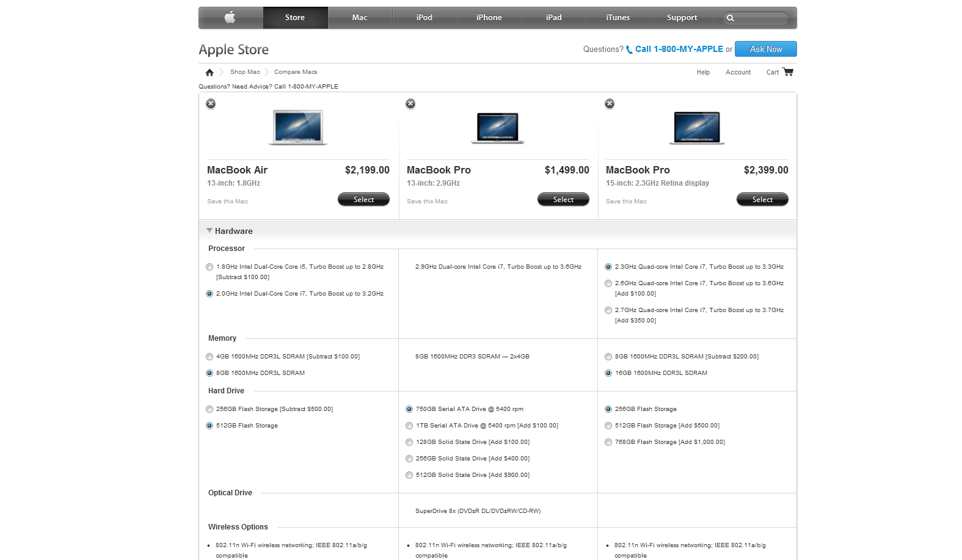Screen dimensions: 962x560
Task: Remove MacBook Air from comparison
Action: pyautogui.click(x=211, y=104)
